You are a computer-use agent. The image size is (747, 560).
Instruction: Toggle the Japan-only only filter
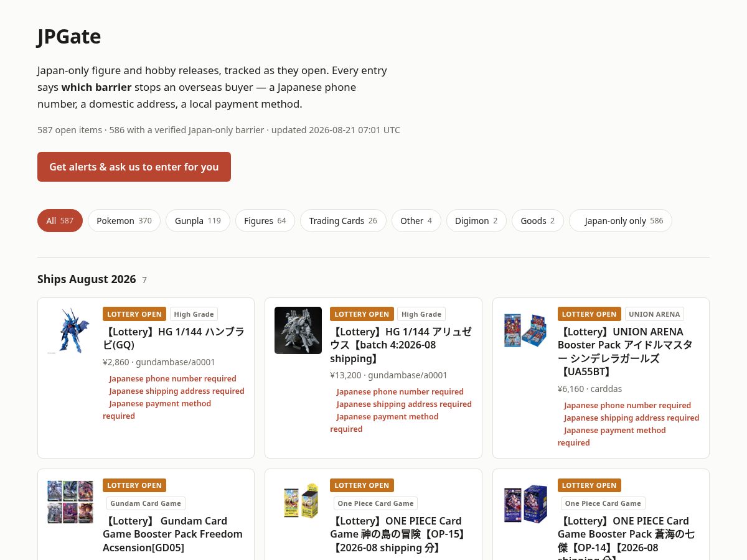(x=621, y=221)
